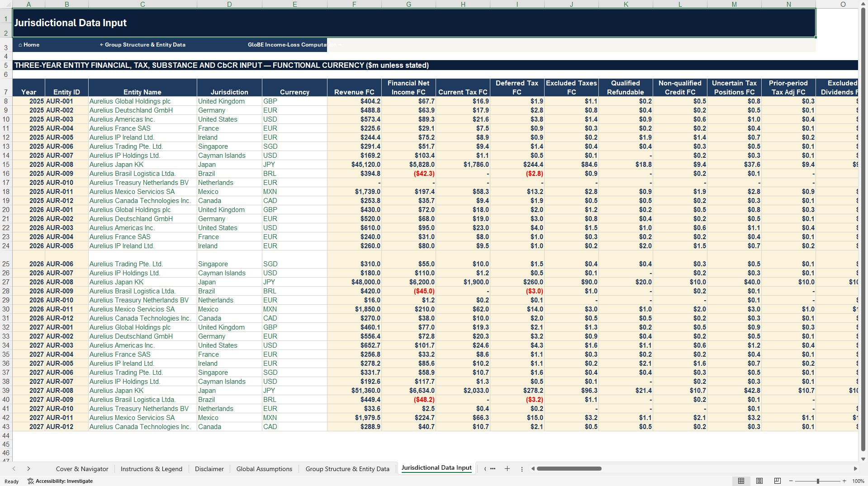The height and width of the screenshot is (486, 868).
Task: Switch to Page Break Preview
Action: (778, 481)
